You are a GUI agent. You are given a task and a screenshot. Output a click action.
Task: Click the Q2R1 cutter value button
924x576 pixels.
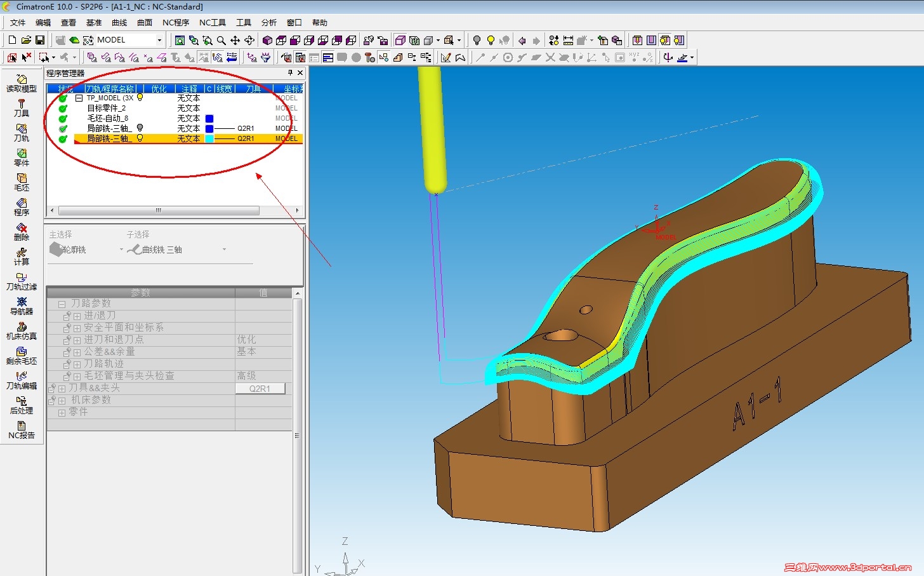pyautogui.click(x=260, y=389)
